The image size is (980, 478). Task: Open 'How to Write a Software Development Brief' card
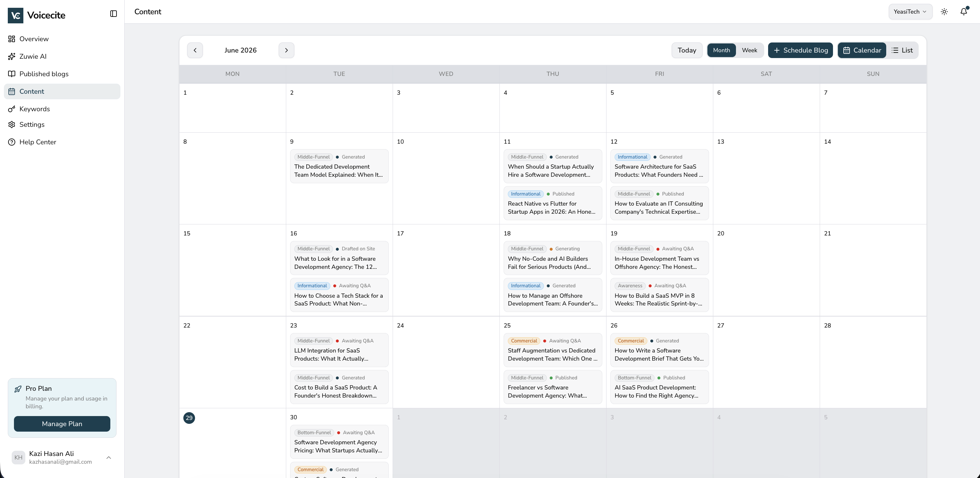(x=659, y=350)
